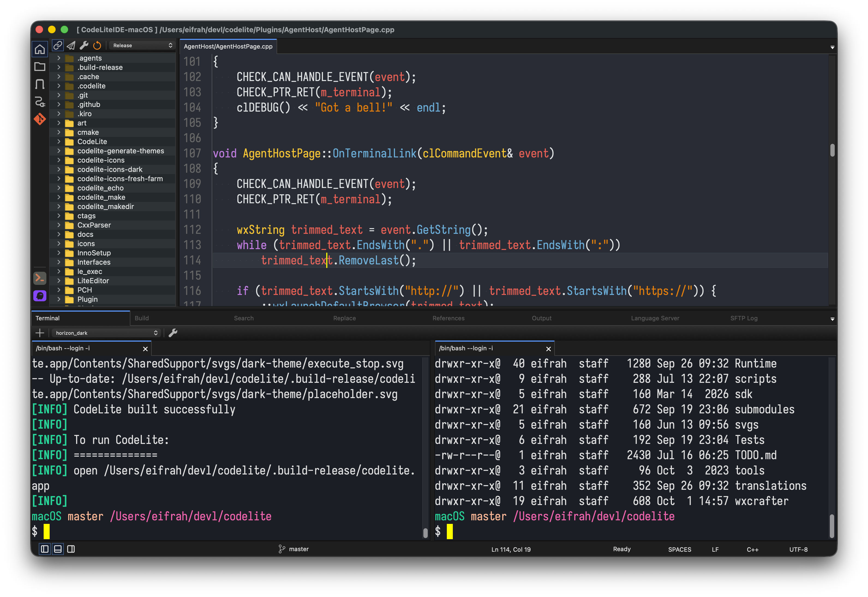
Task: Click the editor vertical scrollbar thumb
Action: click(832, 150)
